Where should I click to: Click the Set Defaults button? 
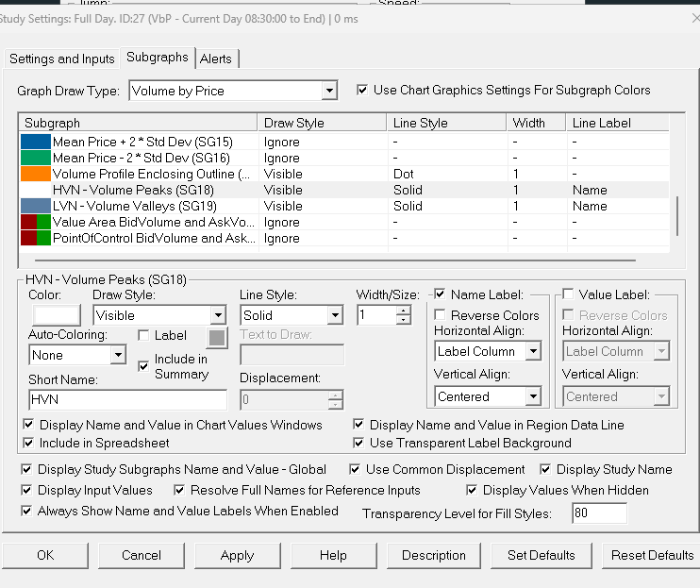[x=541, y=555]
